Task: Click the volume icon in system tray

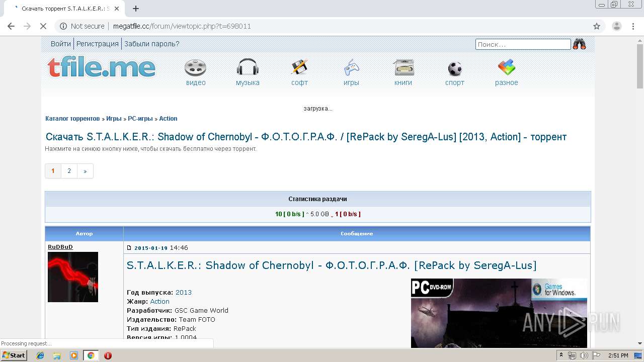Action: pos(584,355)
